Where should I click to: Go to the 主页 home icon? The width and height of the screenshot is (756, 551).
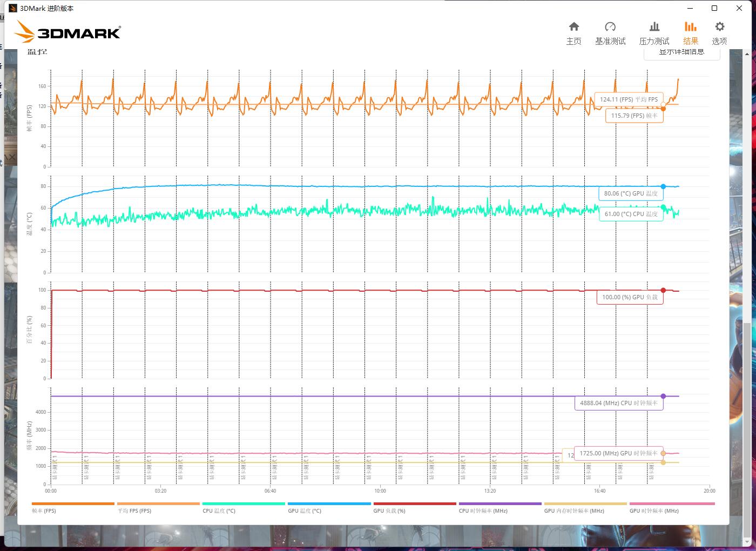coord(573,33)
